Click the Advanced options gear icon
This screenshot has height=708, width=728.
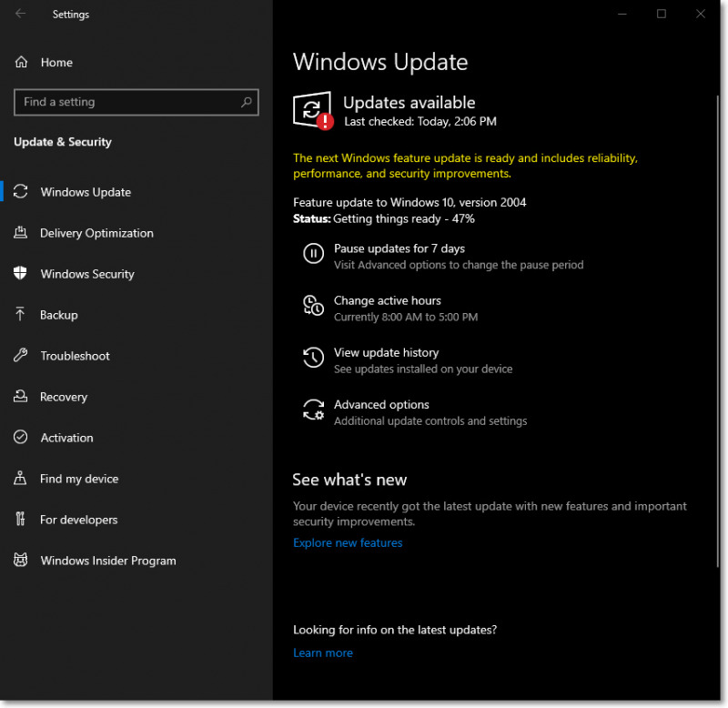point(313,410)
